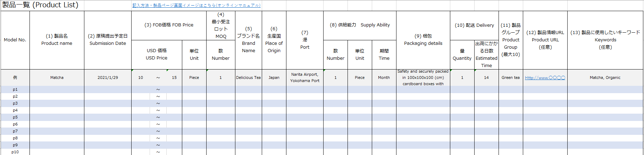Open the Http://www.○○○○ example URL link
Screen dimensions: 644x155
tap(545, 77)
